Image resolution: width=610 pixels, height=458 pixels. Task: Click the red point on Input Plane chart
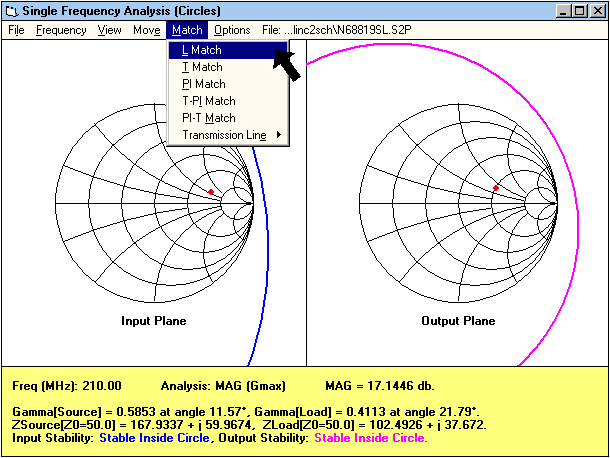click(211, 191)
